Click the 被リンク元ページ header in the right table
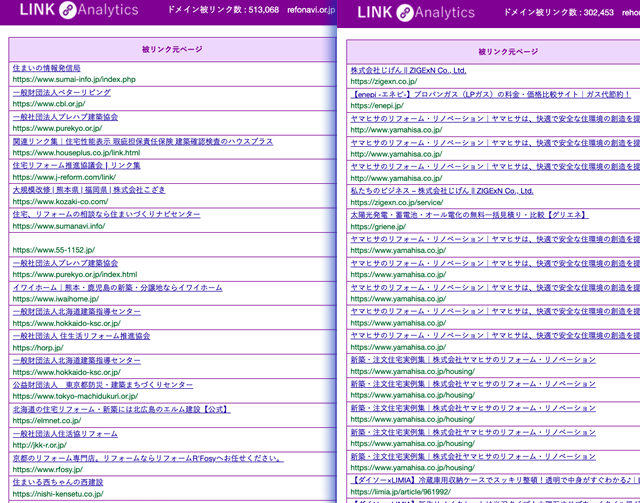 (508, 52)
